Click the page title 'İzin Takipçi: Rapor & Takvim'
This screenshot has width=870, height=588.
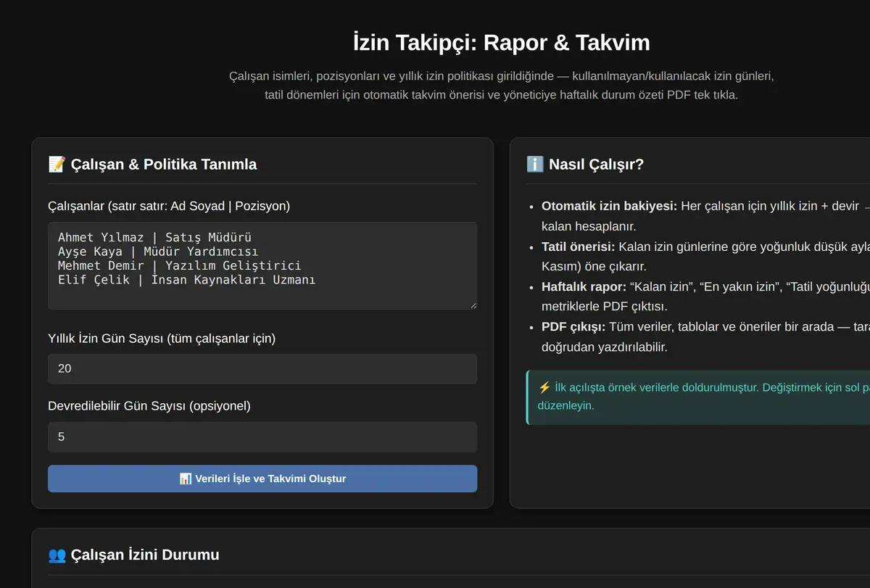501,43
